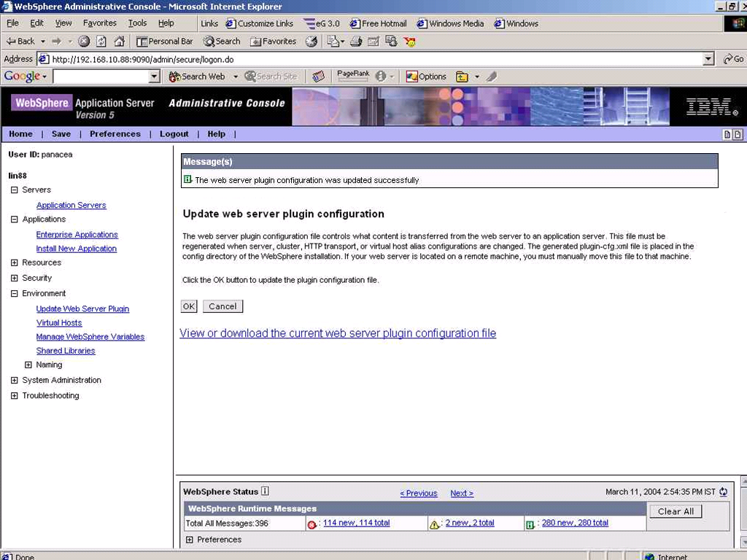Print the page with the printer icon
The width and height of the screenshot is (747, 560).
[x=356, y=42]
